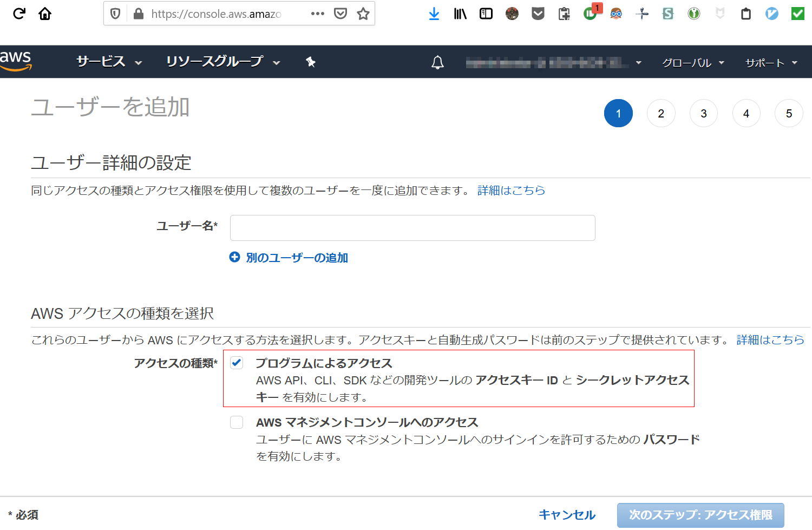Open clipboard-plus extension icon
Screen dimensions: 812x530
coord(564,14)
